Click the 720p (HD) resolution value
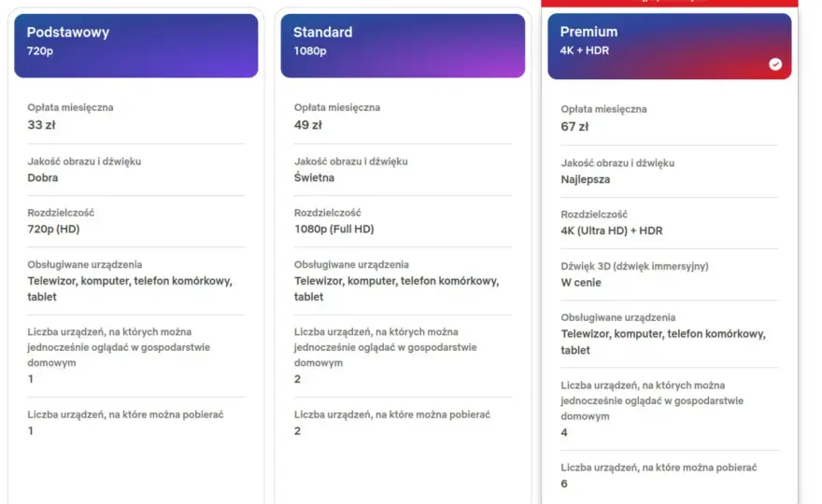The width and height of the screenshot is (822, 504). pos(53,229)
